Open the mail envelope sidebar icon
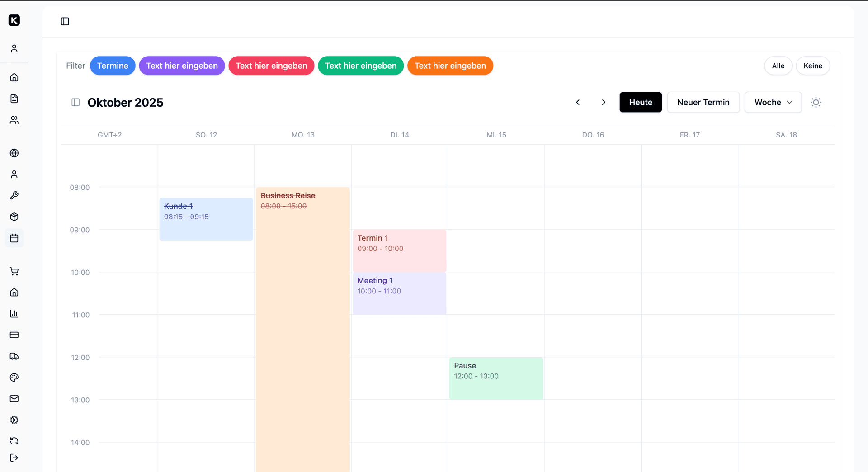Viewport: 868px width, 472px height. (x=14, y=399)
